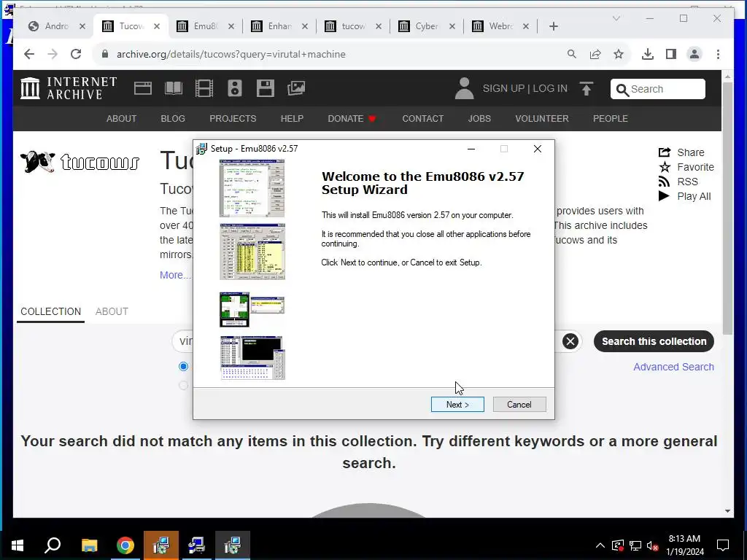Click Share on the collection page
Image resolution: width=747 pixels, height=560 pixels.
pos(681,152)
